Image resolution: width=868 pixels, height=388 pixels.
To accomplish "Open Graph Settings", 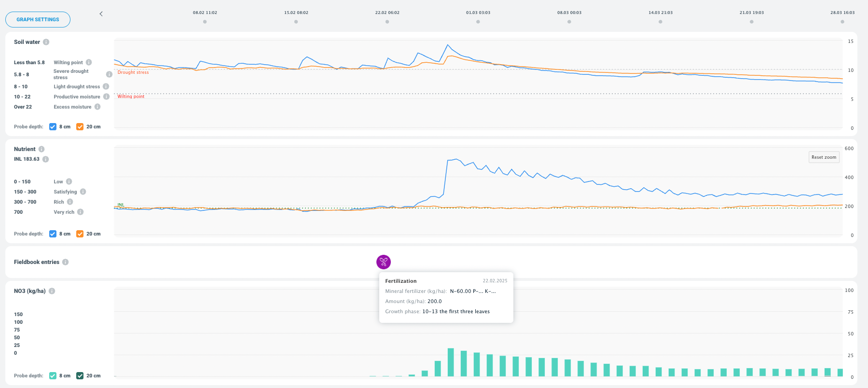I will coord(38,20).
